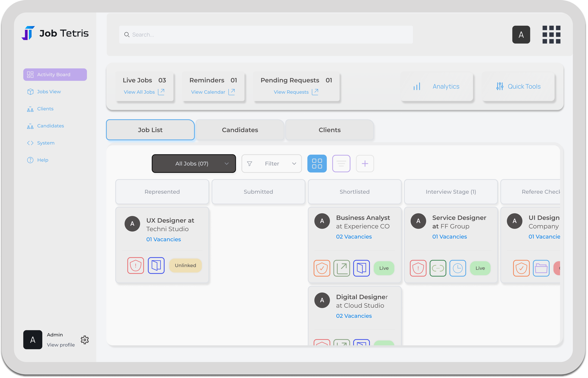Open the app launcher grid at top right
This screenshot has height=378, width=588.
coord(552,34)
